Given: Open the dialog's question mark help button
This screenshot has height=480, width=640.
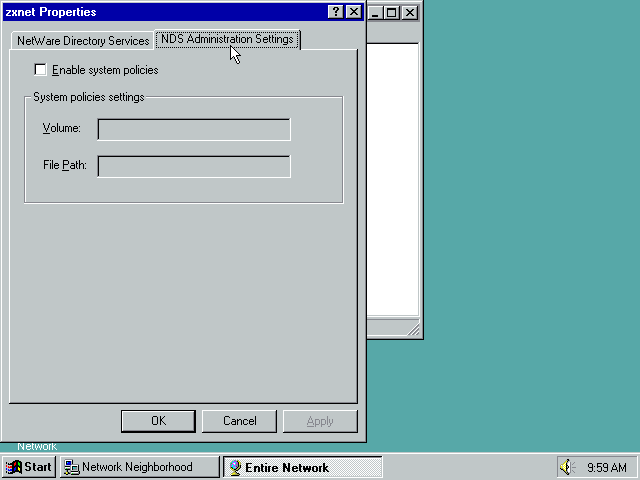Looking at the screenshot, I should click(x=336, y=12).
